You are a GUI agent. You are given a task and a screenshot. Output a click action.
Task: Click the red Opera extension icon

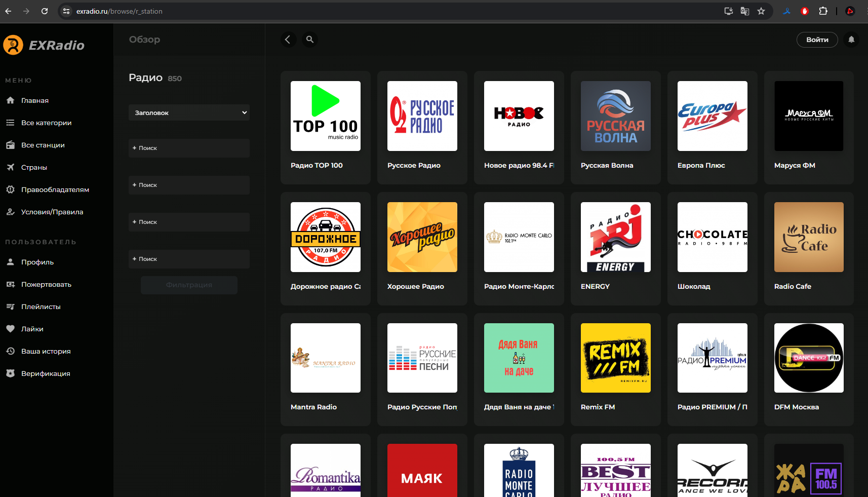pyautogui.click(x=805, y=11)
